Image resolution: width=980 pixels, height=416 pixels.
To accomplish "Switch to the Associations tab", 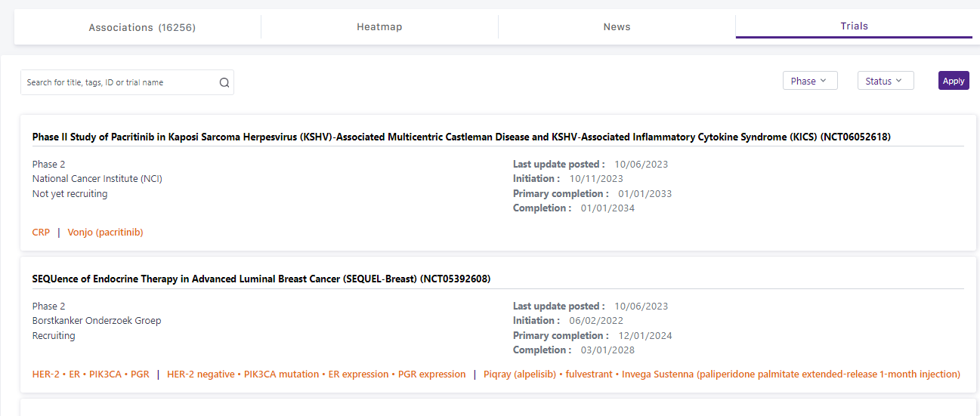I will [x=142, y=27].
